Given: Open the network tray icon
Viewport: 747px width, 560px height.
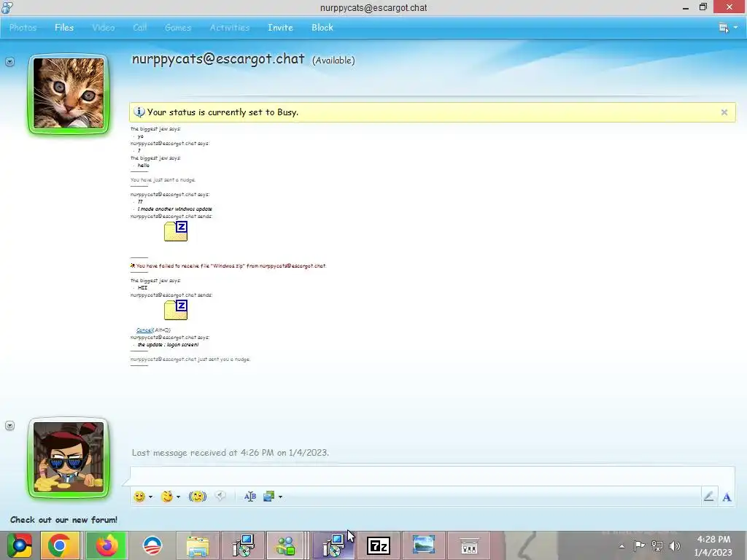Looking at the screenshot, I should click(x=657, y=545).
